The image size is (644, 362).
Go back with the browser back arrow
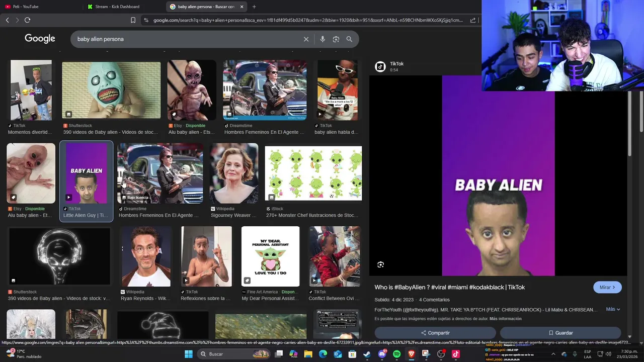point(7,20)
